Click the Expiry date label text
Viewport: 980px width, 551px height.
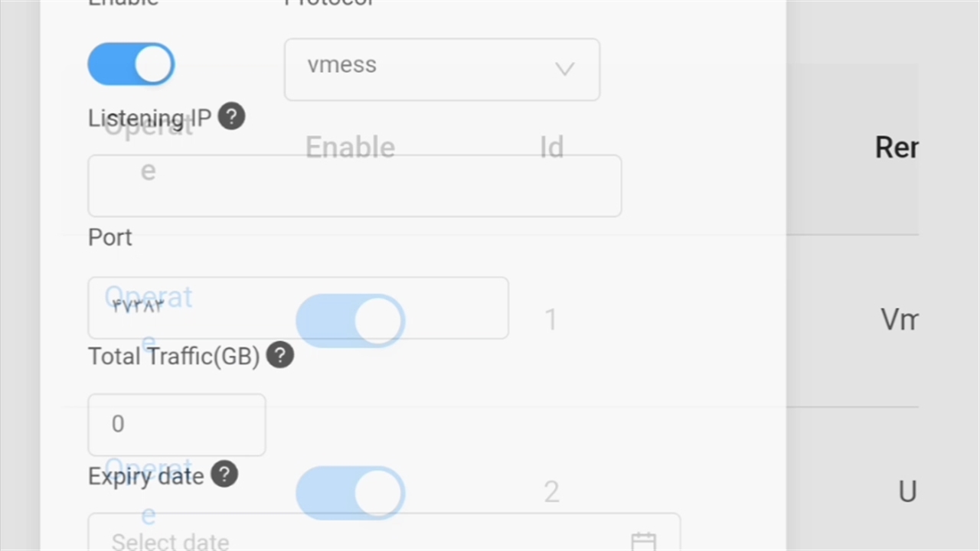coord(145,476)
